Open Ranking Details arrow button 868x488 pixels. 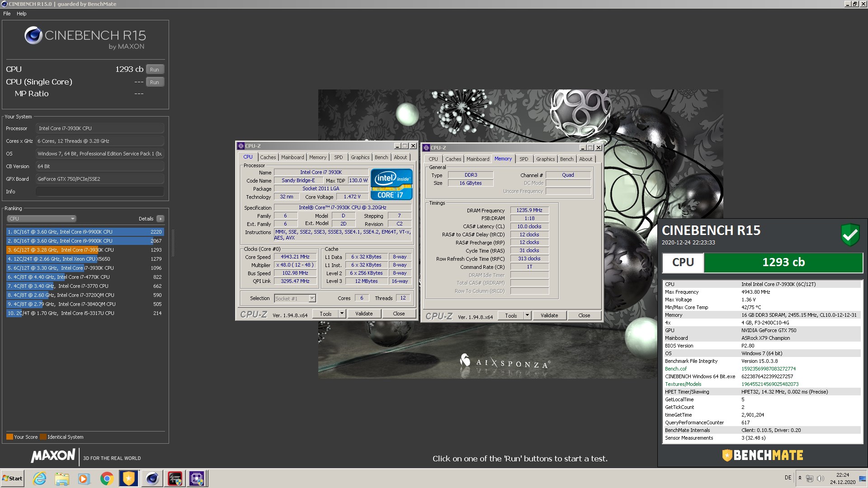pos(160,219)
